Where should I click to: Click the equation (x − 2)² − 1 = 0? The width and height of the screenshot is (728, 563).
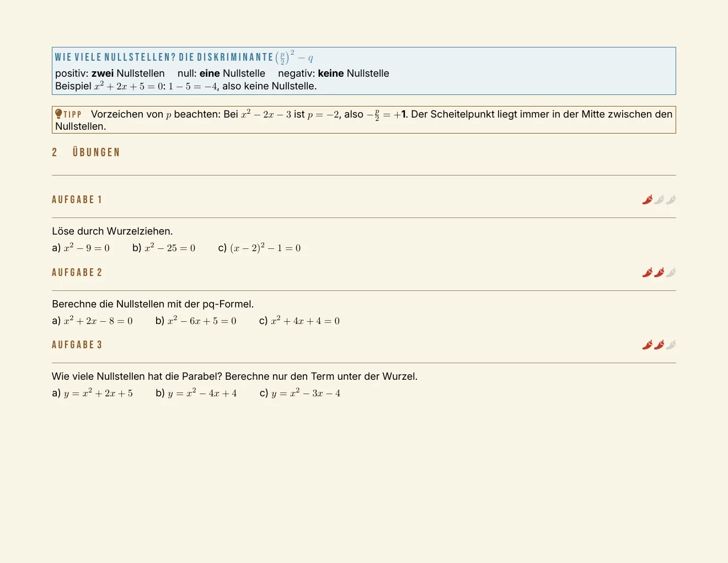265,248
